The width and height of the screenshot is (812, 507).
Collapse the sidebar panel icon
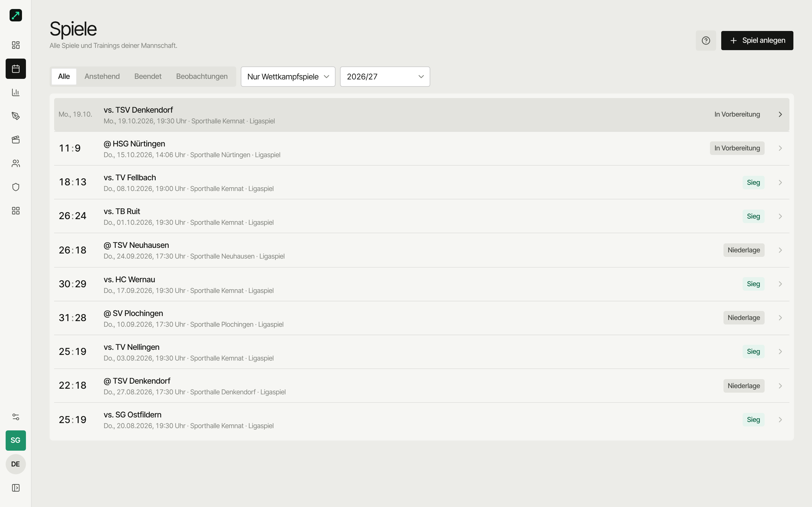pos(16,488)
